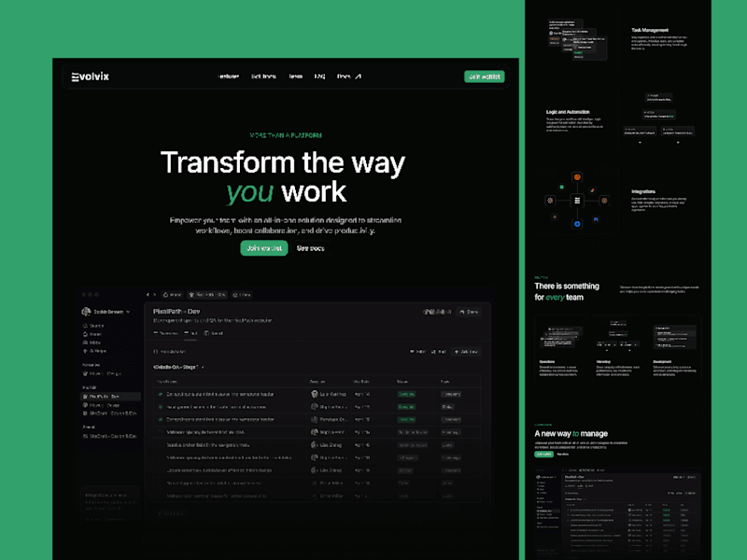
Task: Click the Marketing team card thumbnail
Action: 618,337
